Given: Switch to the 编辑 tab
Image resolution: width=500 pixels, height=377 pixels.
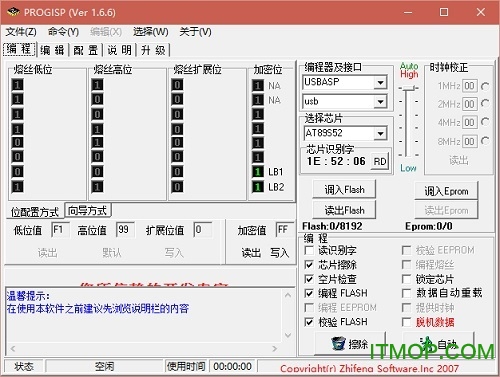Looking at the screenshot, I should click(52, 50).
